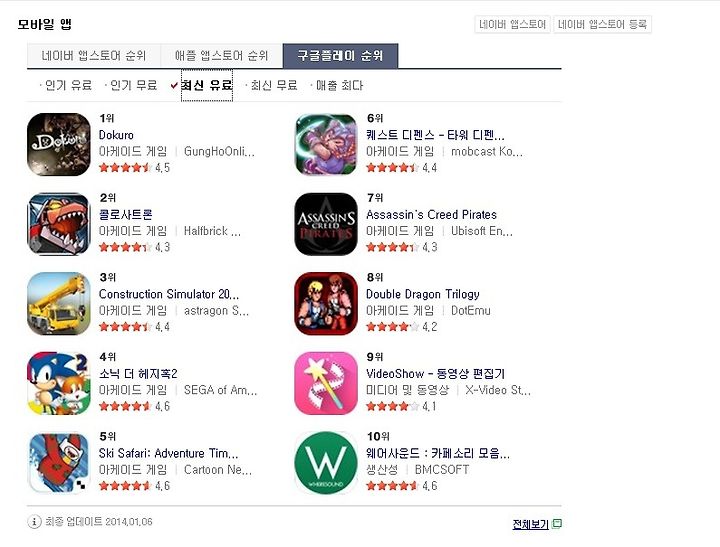This screenshot has height=547, width=720.
Task: Click the green WhereSound W icon
Action: tap(326, 462)
